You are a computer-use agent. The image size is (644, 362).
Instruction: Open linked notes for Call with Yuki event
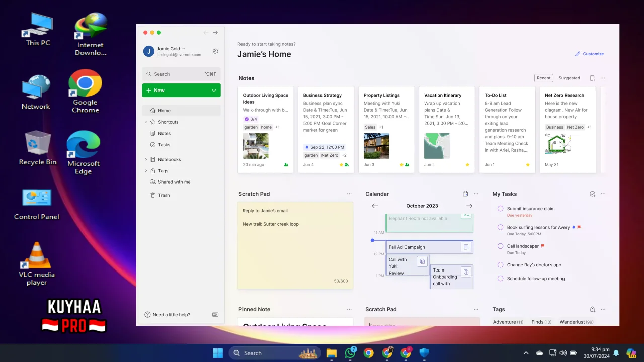coord(422,261)
